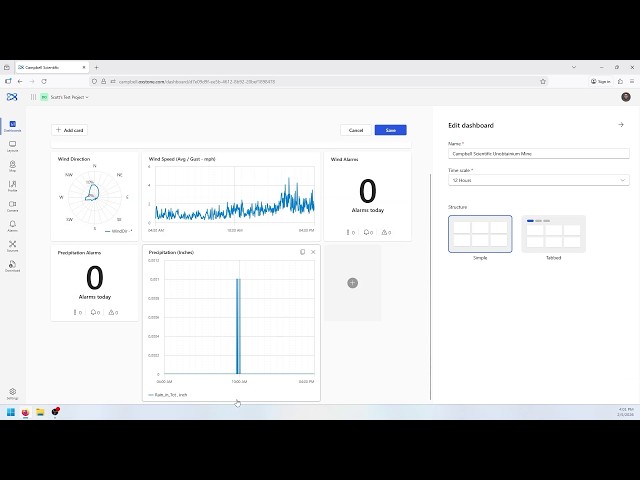Open the Time scale dropdown

coord(538,180)
